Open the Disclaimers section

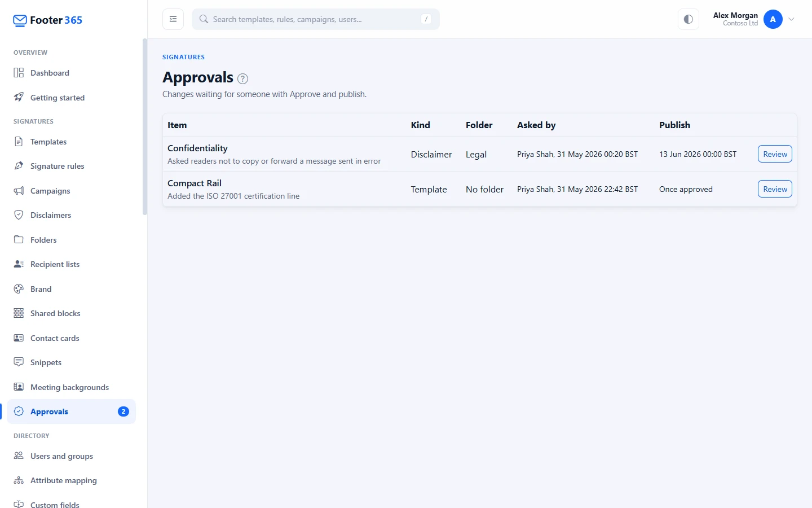72,215
